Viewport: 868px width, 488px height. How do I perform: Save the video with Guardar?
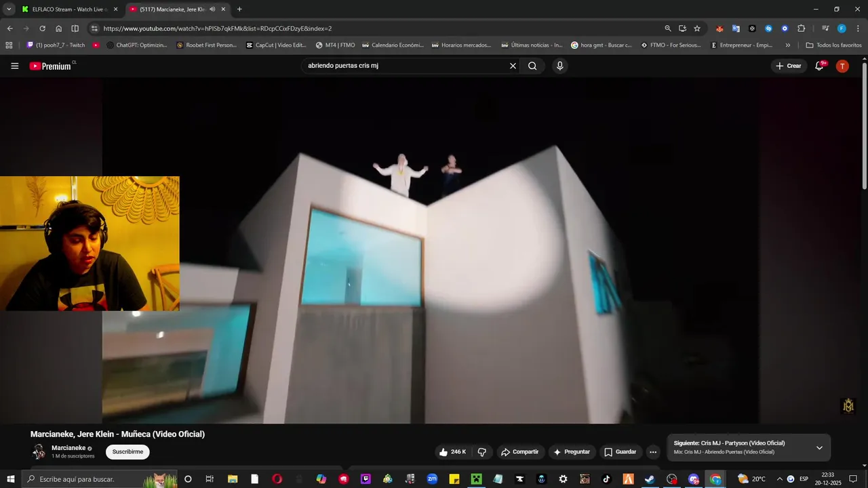click(x=620, y=452)
